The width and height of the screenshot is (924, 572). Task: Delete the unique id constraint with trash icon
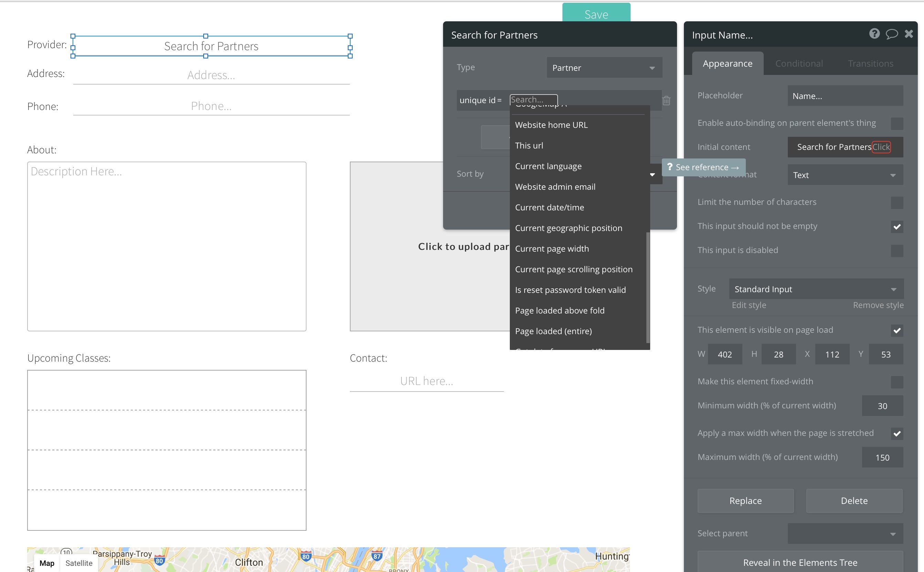click(x=666, y=101)
